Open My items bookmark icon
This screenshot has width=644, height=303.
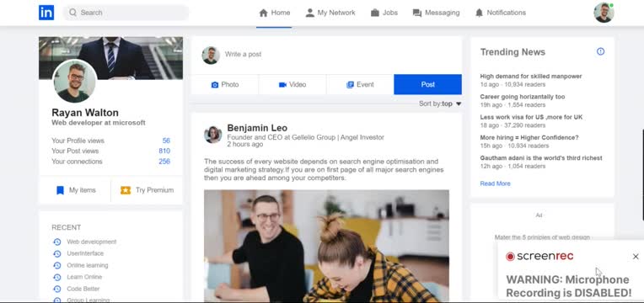(x=60, y=190)
